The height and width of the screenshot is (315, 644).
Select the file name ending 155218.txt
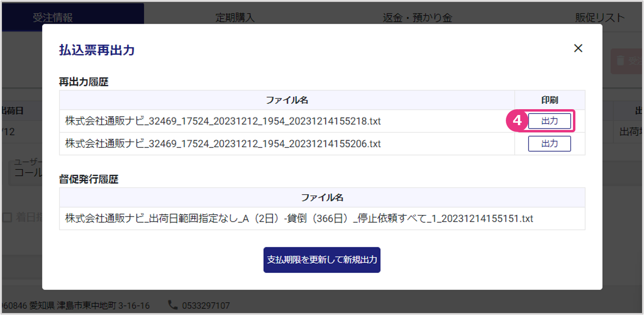223,121
